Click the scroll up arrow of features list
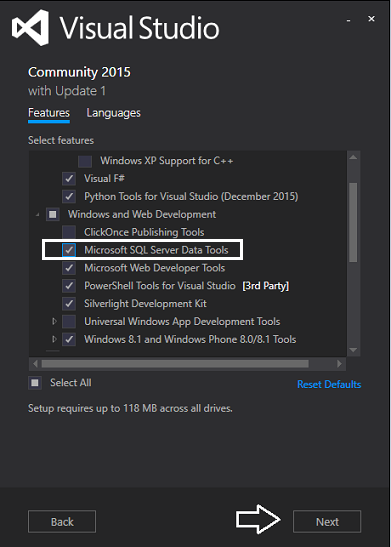 tap(353, 157)
